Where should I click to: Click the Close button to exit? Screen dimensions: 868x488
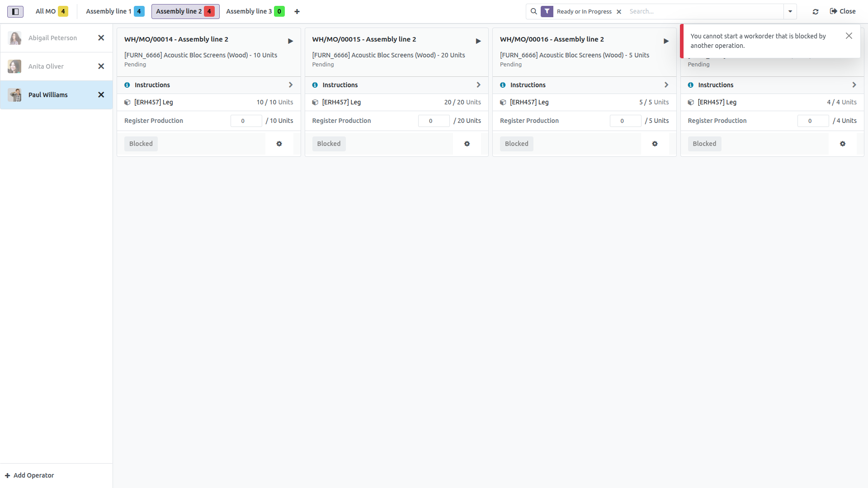click(x=843, y=11)
